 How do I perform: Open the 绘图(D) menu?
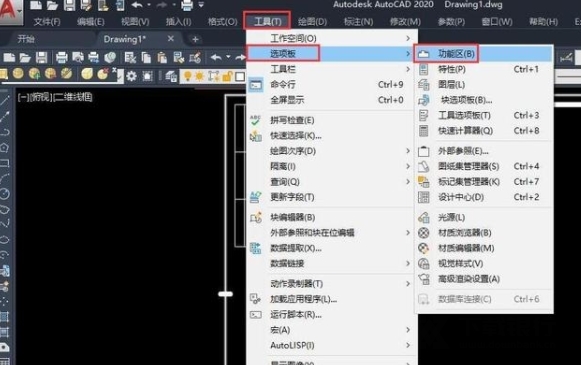pyautogui.click(x=312, y=22)
